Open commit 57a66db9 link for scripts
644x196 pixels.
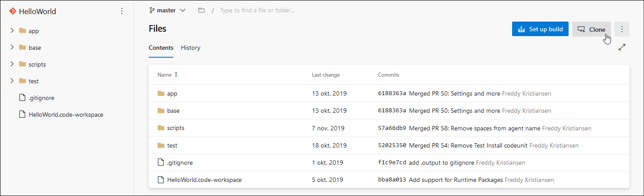[x=392, y=128]
